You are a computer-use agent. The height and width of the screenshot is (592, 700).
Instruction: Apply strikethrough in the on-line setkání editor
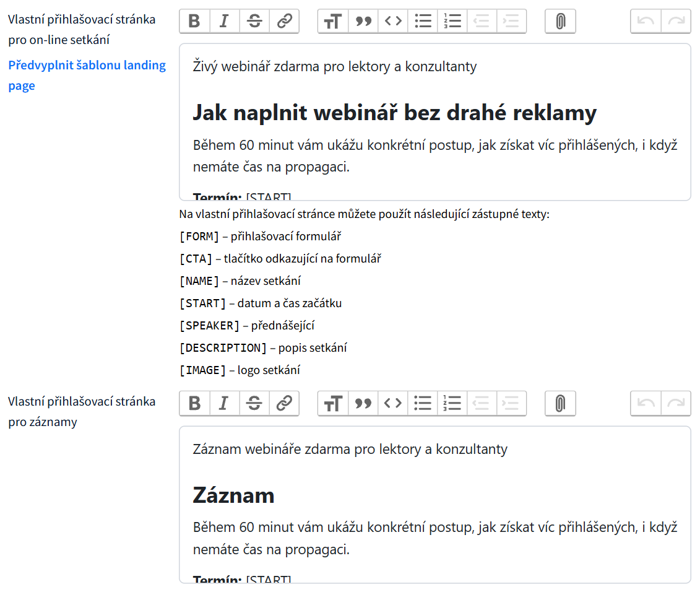pos(254,21)
